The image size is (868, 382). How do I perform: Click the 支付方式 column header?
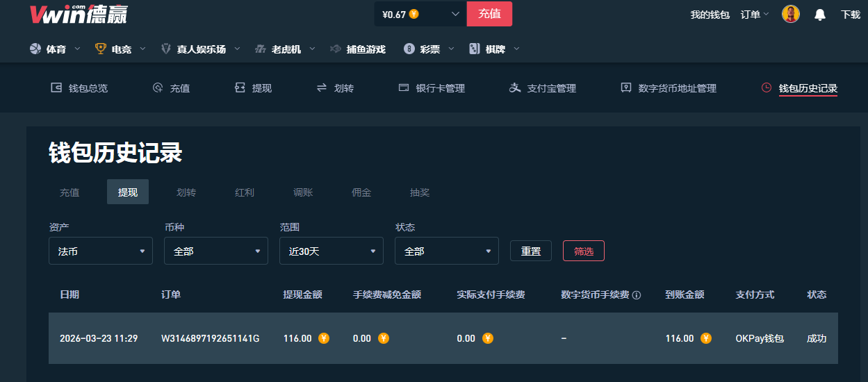(755, 294)
